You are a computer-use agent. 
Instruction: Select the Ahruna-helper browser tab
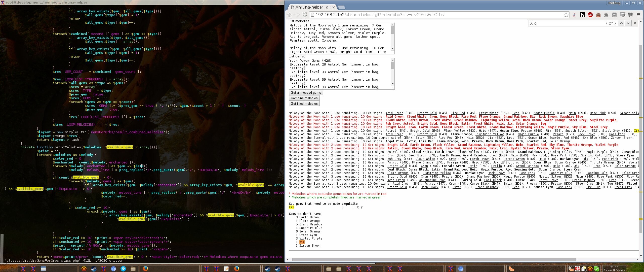311,7
